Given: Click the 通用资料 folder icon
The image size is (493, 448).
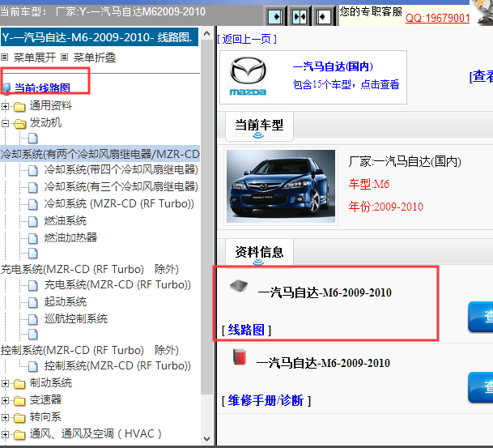Looking at the screenshot, I should [x=19, y=107].
